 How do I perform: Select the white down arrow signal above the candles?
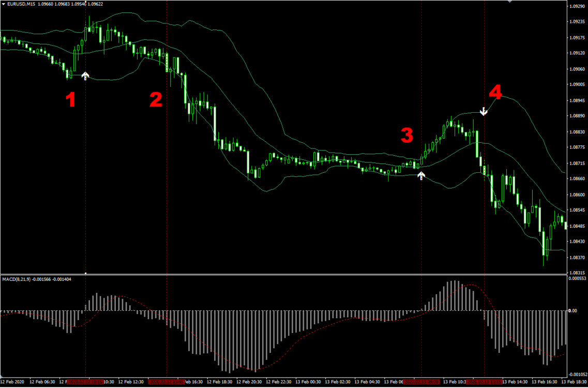[484, 111]
